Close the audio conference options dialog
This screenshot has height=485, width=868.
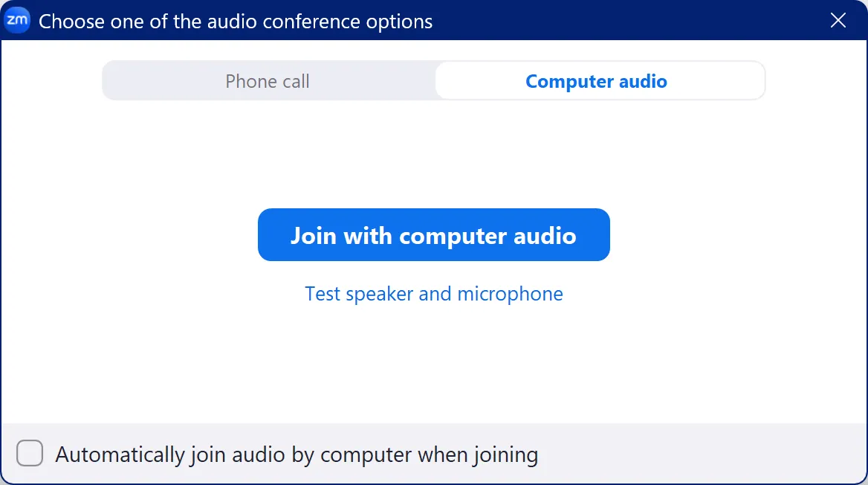pyautogui.click(x=838, y=21)
